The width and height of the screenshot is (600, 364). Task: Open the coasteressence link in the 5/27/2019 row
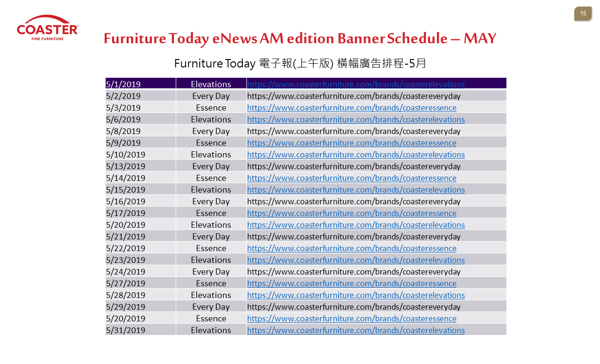(352, 283)
